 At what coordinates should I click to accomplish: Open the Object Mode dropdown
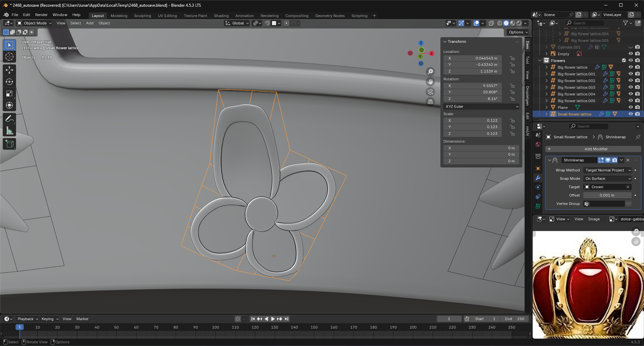pos(35,23)
